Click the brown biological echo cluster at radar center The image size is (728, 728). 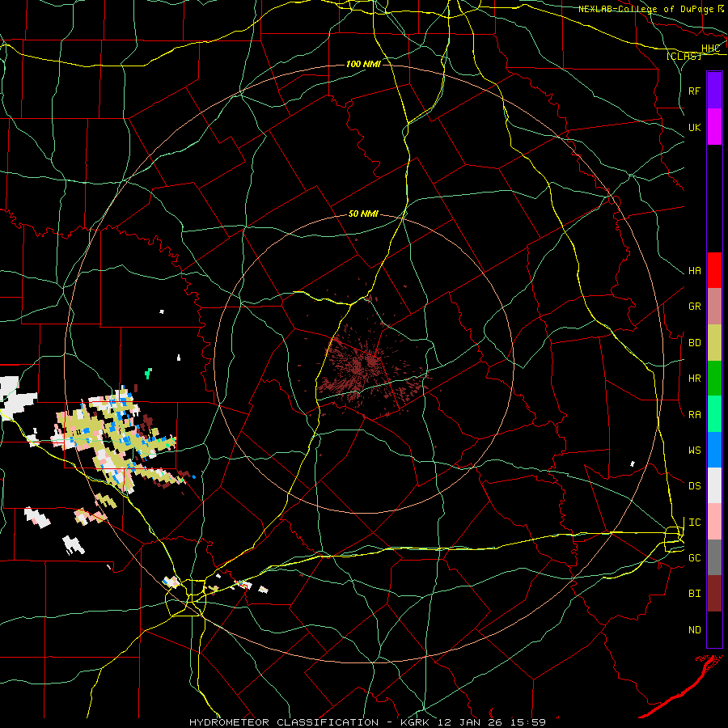(x=366, y=366)
